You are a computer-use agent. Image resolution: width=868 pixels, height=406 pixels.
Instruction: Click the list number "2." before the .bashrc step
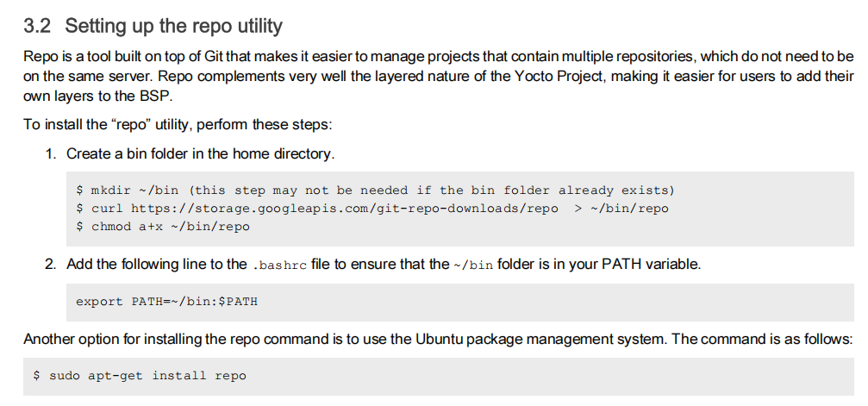(51, 264)
